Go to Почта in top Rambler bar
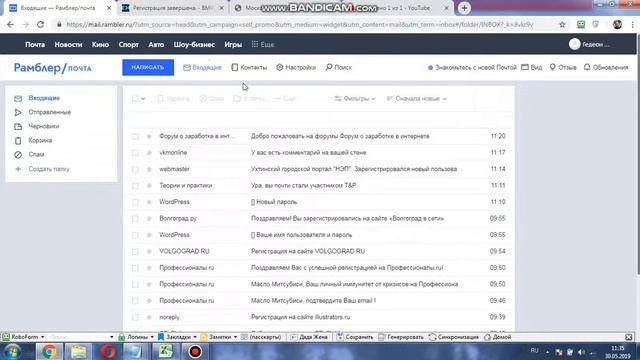 click(x=35, y=44)
